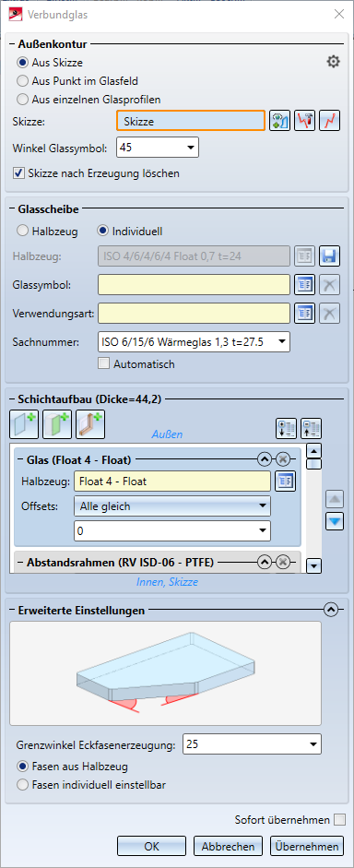
Task: Collapse the Glas (Float 4 - Float) section
Action: click(x=265, y=459)
